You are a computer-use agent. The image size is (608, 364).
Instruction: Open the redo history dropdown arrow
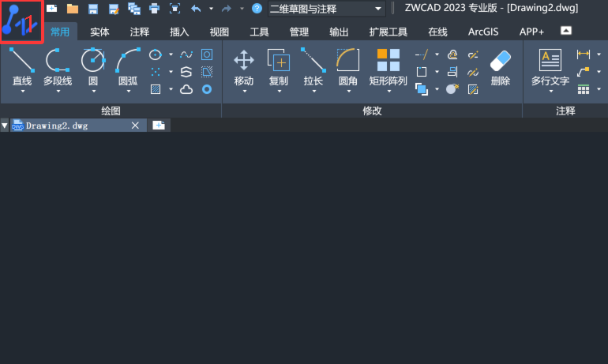point(242,9)
